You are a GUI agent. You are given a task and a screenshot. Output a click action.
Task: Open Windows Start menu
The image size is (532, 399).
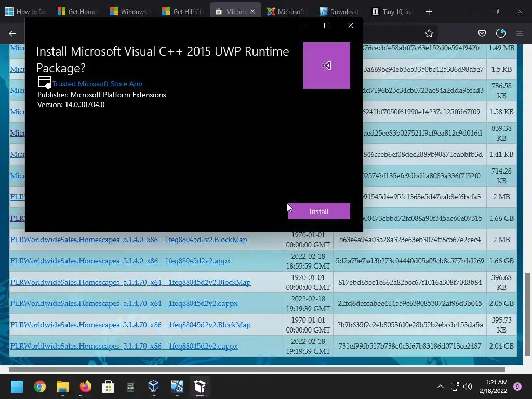17,387
